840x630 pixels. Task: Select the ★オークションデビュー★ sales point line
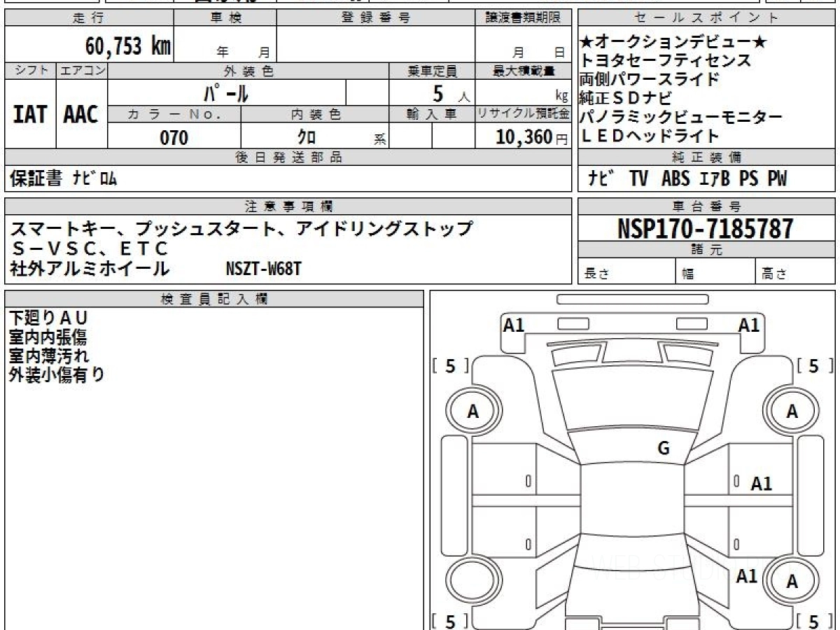coord(673,42)
